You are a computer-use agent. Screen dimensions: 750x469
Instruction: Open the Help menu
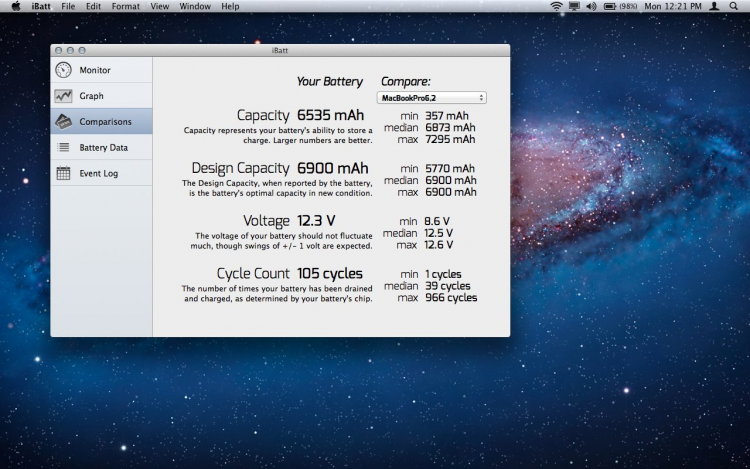click(x=230, y=6)
